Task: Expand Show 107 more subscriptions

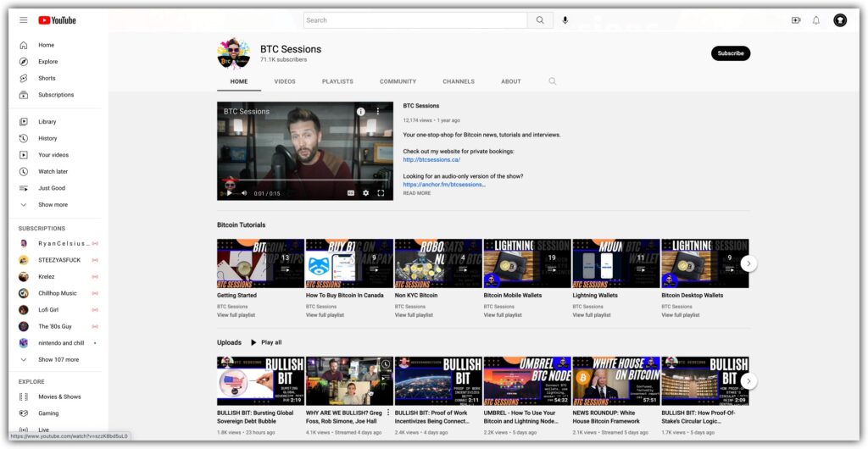Action: coord(58,359)
